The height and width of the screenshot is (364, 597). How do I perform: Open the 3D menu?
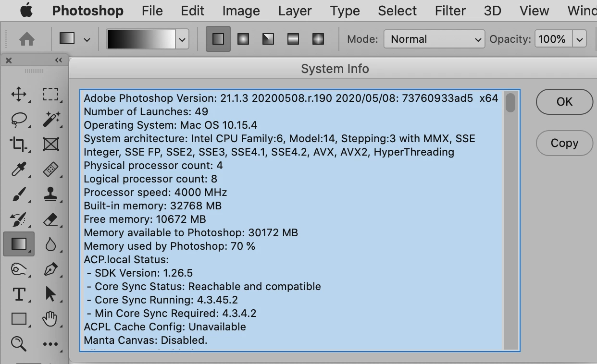click(493, 11)
